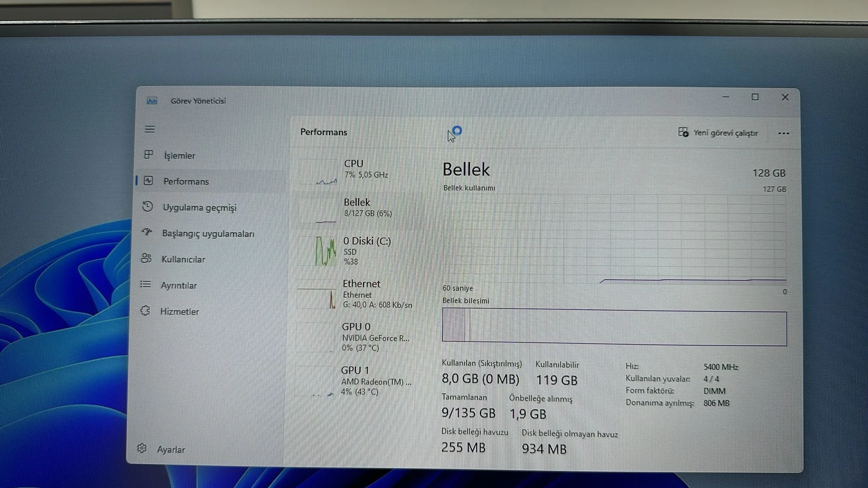
Task: Click the 934 MB non-paged pool value
Action: tap(544, 448)
